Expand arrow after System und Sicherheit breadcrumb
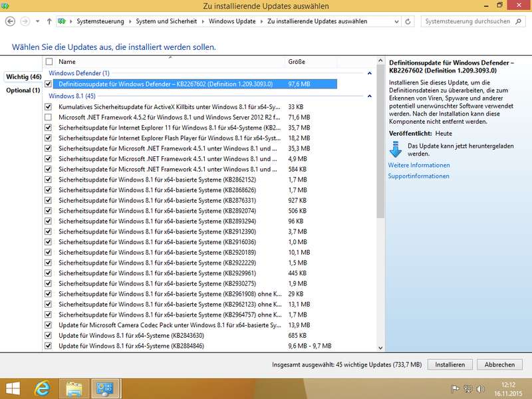The width and height of the screenshot is (532, 399). pyautogui.click(x=203, y=21)
